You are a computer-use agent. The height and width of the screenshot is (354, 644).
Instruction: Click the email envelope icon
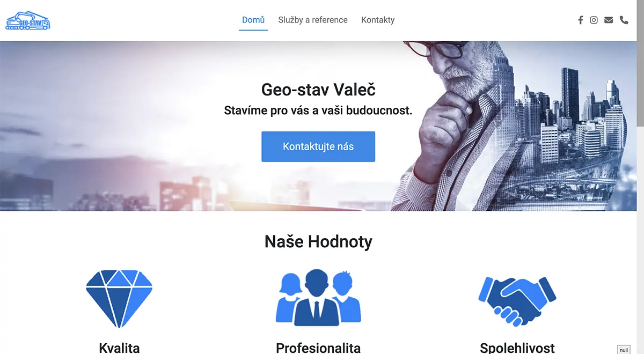point(608,20)
